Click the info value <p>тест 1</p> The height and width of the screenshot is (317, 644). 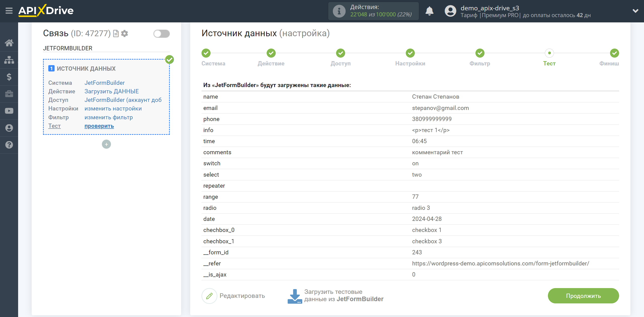point(431,130)
